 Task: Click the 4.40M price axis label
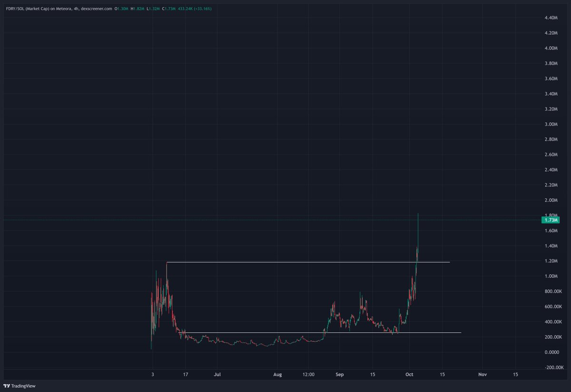click(550, 18)
